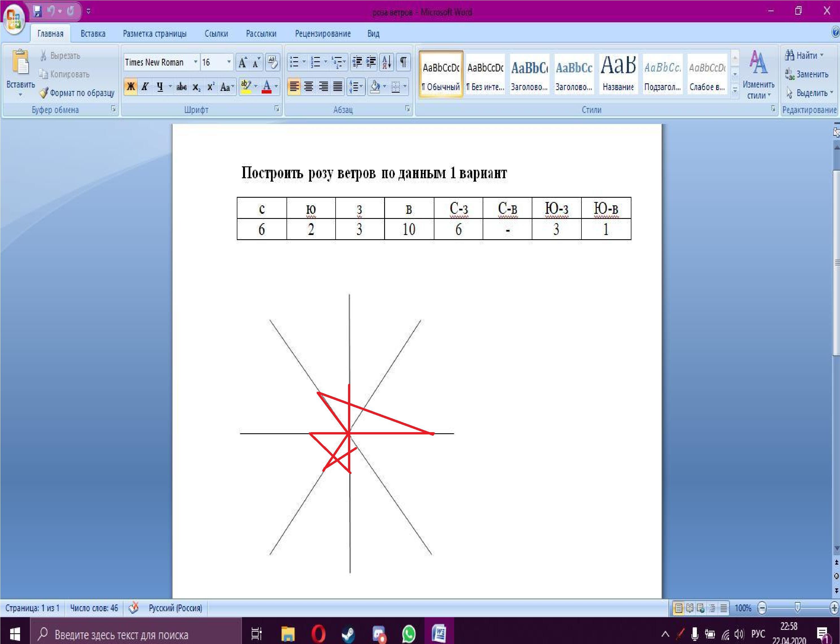840x644 pixels.
Task: Click the Strikethrough text icon
Action: [181, 87]
